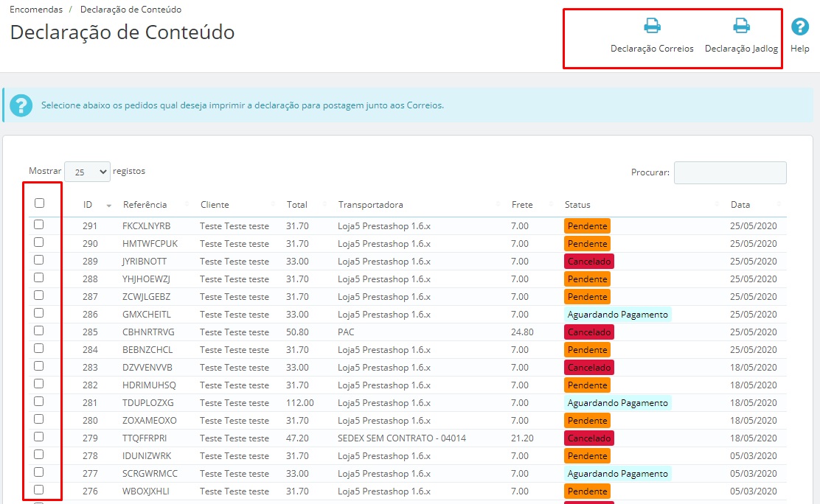Sort by the Data column header
This screenshot has height=504, width=820.
tap(740, 205)
